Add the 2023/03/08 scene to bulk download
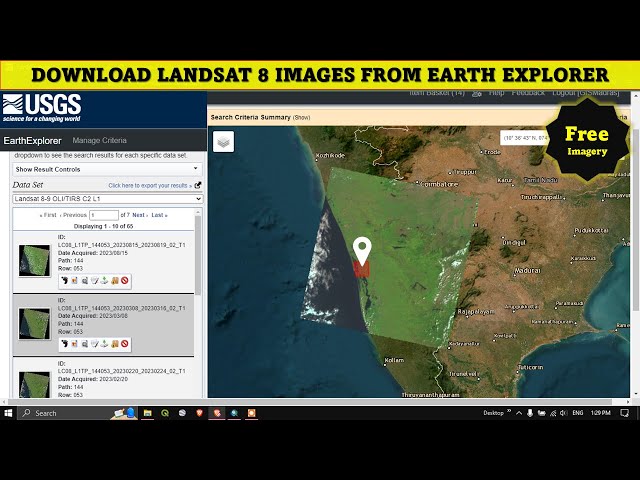 click(115, 344)
